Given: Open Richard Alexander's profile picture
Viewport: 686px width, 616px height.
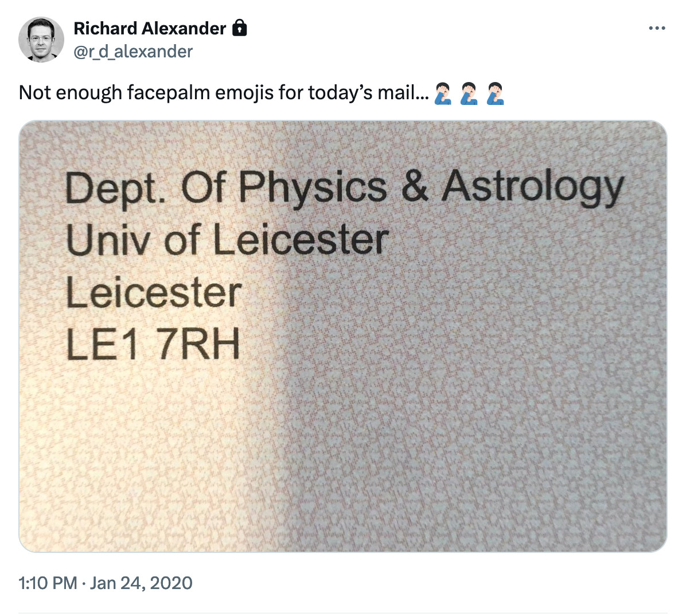Looking at the screenshot, I should coord(41,40).
